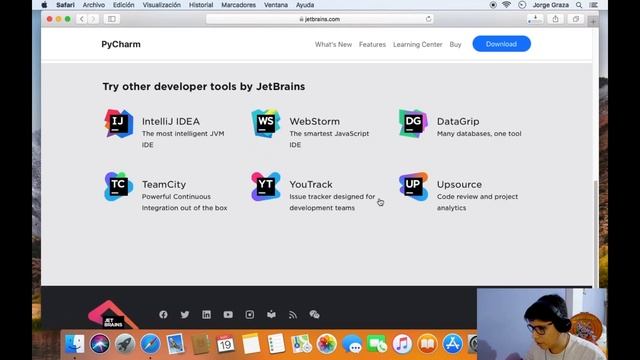The width and height of the screenshot is (640, 360).
Task: Open the Historial menu
Action: click(201, 5)
